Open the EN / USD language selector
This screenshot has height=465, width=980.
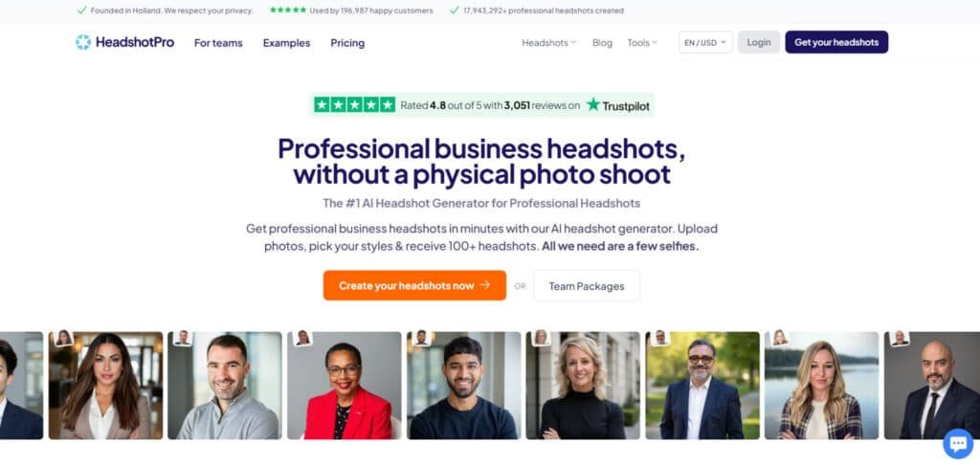705,42
